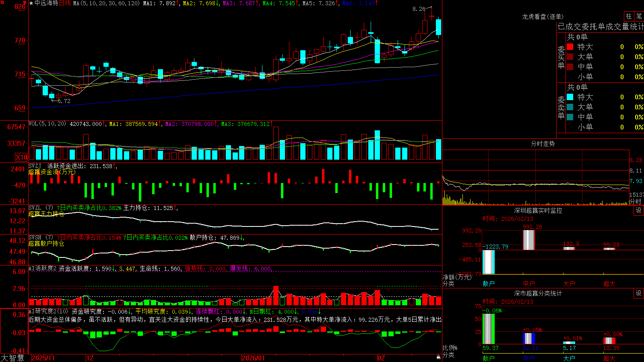Image resolution: width=644 pixels, height=362 pixels.
Task: Click the teal 中单 sell-order swatch
Action: 570,117
